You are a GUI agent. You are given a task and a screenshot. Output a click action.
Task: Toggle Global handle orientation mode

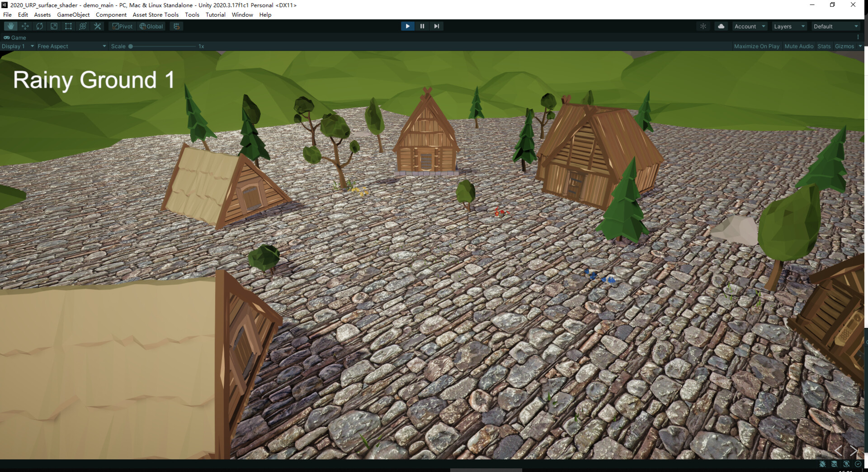click(x=151, y=26)
